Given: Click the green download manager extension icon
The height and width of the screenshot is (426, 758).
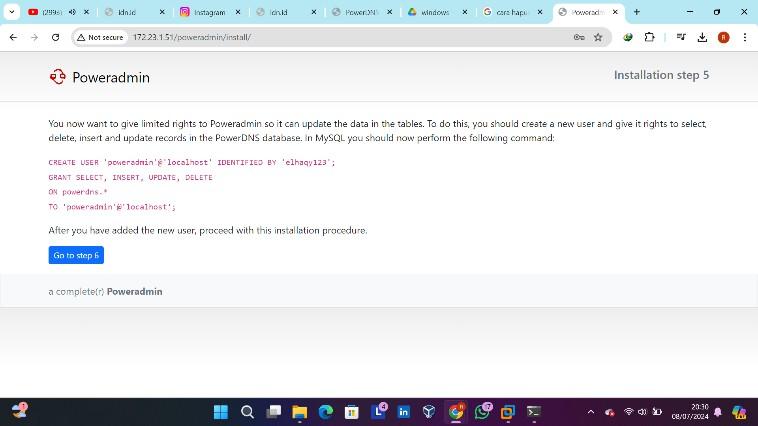Looking at the screenshot, I should click(628, 37).
